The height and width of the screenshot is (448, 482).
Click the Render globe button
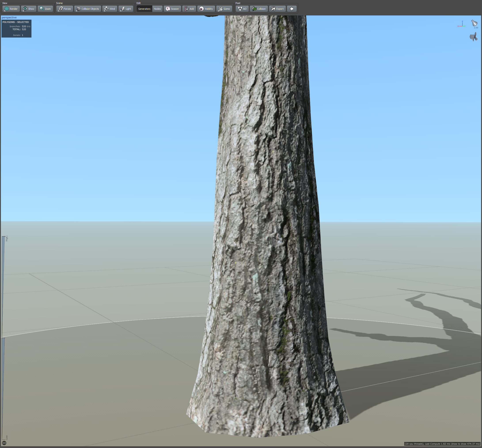[11, 9]
